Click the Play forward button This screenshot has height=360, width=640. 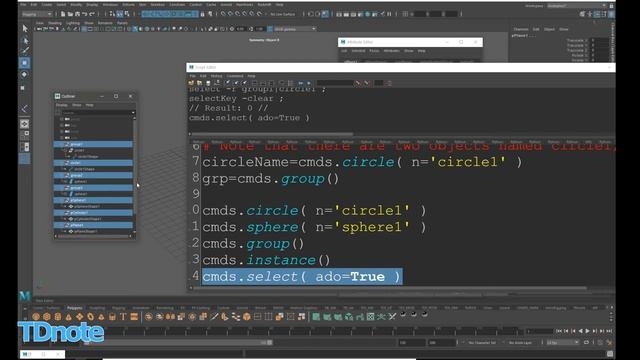[587, 331]
